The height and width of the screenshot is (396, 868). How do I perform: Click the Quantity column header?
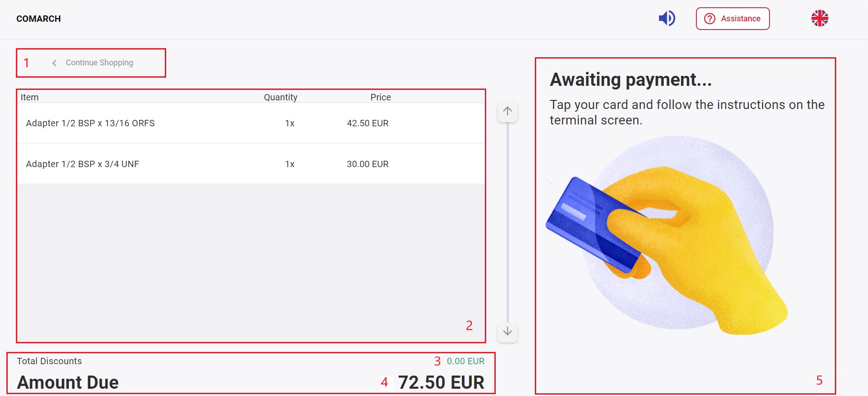(281, 97)
